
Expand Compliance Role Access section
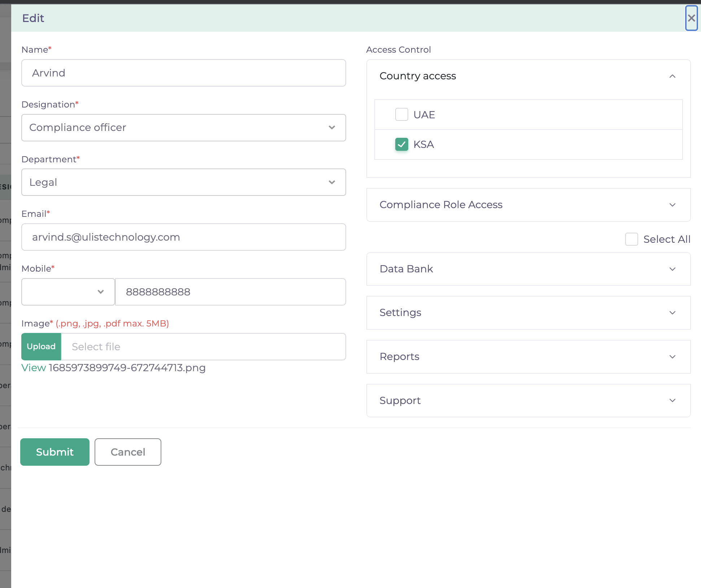coord(528,205)
